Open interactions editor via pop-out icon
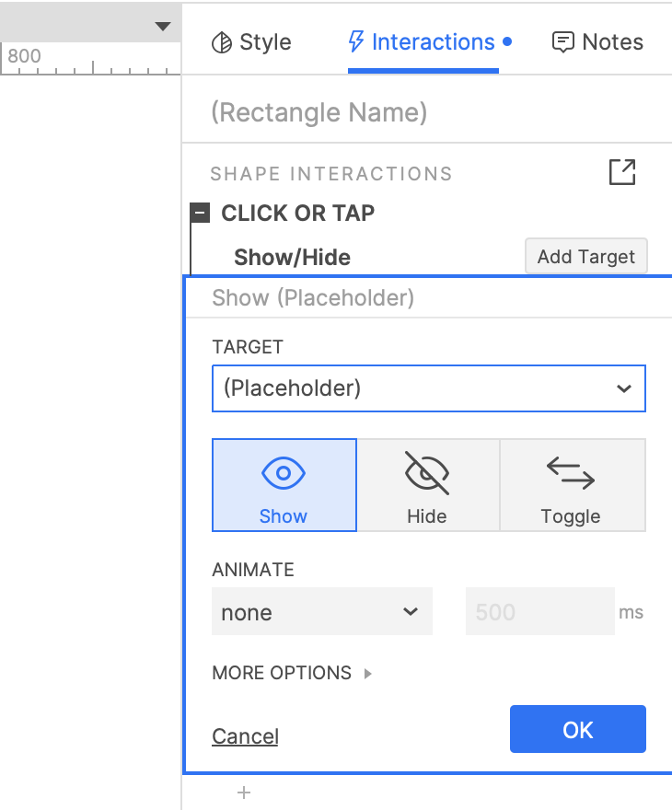Image resolution: width=672 pixels, height=810 pixels. (622, 172)
